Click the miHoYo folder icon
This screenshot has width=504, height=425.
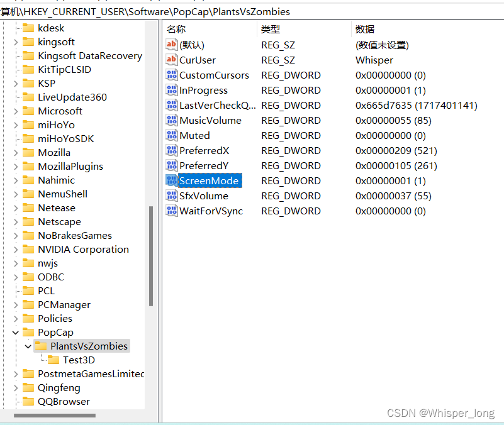[x=28, y=124]
